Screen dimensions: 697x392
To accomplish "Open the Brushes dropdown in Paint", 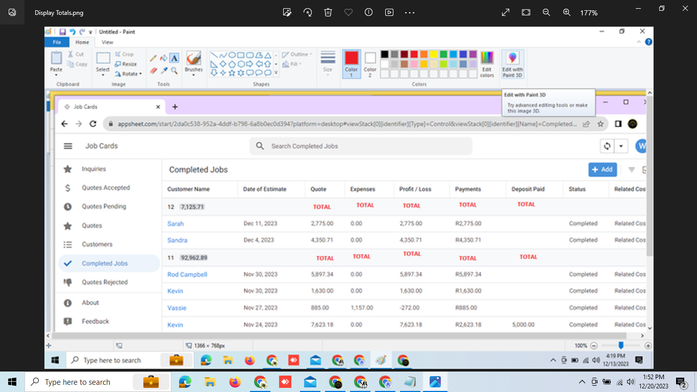I will point(193,64).
